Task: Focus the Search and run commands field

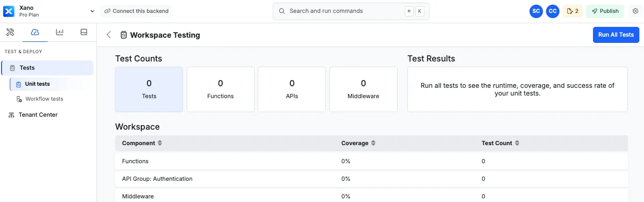Action: click(351, 11)
